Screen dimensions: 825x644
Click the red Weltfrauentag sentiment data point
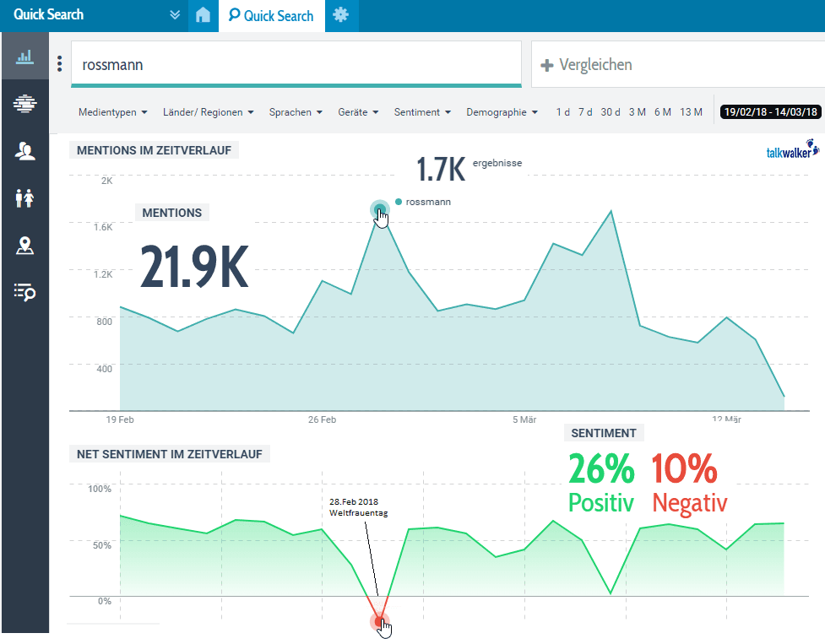pyautogui.click(x=378, y=622)
